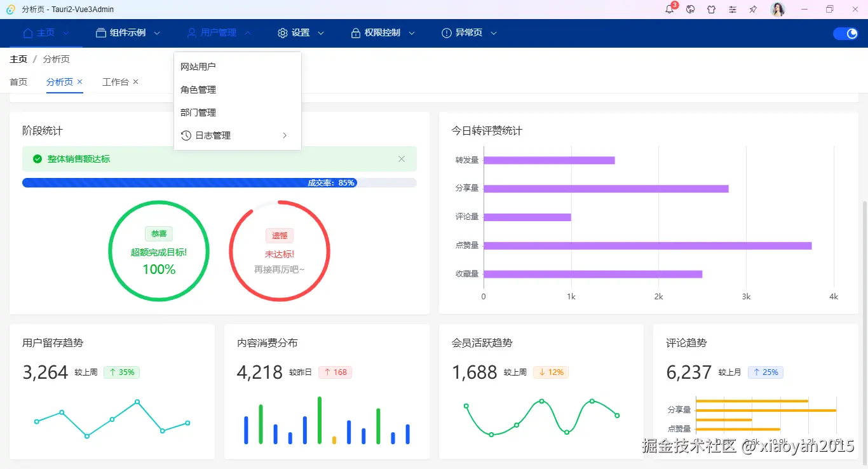Screen dimensions: 868x469
Task: Click the 6,237 comment trend value
Action: pyautogui.click(x=689, y=372)
